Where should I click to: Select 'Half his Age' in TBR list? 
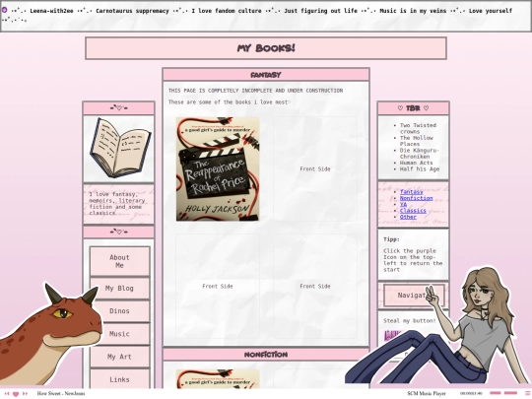420,169
